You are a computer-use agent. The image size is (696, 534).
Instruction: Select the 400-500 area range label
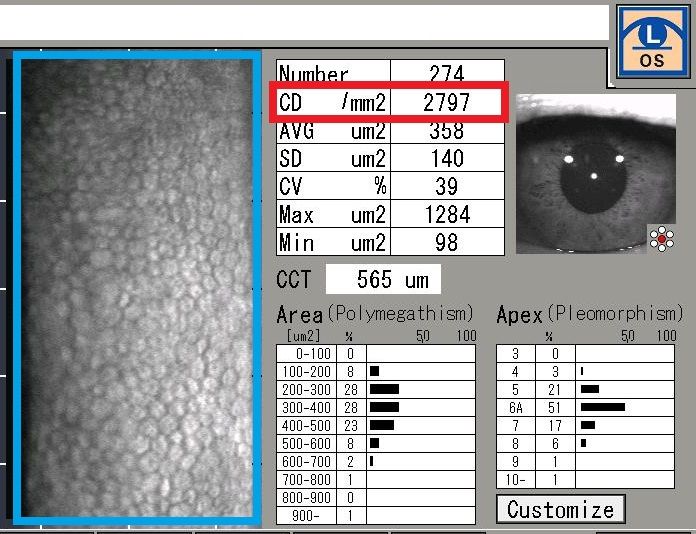306,426
